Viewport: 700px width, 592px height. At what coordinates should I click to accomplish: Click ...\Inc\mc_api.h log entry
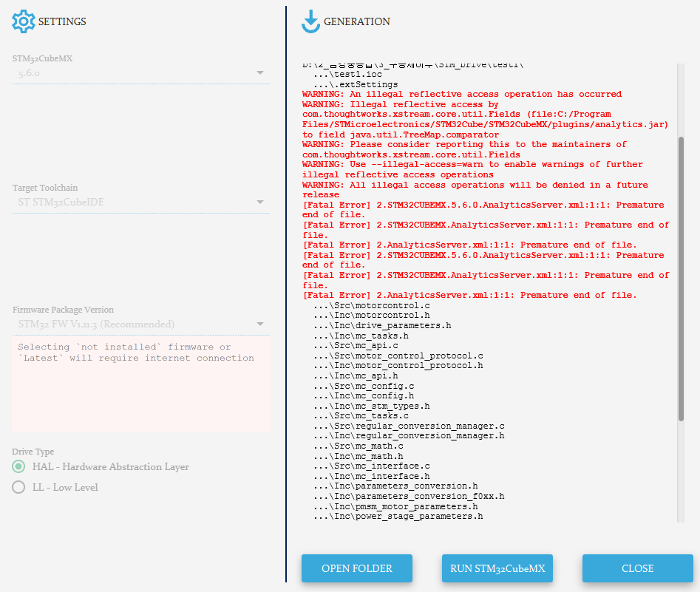[356, 376]
